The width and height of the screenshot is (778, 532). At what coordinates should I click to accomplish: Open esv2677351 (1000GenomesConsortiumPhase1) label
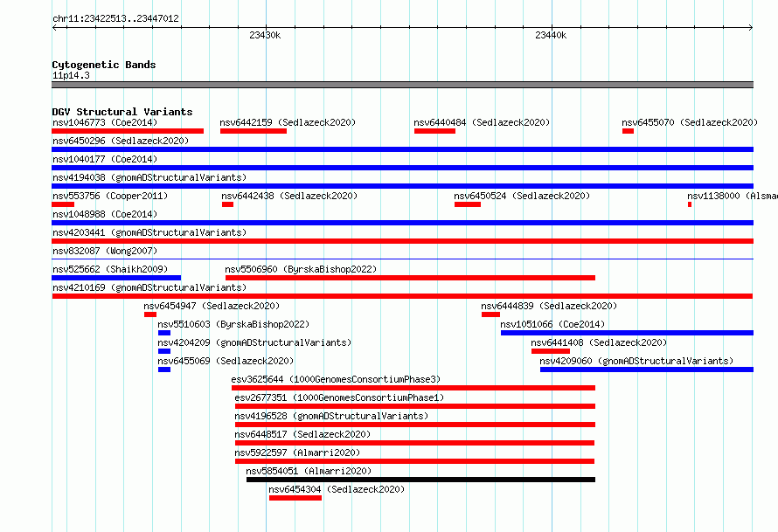click(x=339, y=397)
